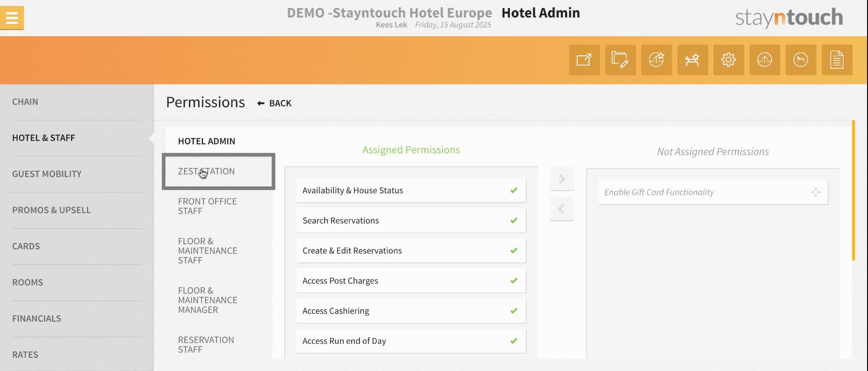
Task: Click the orange vertical scrollbar
Action: (854, 190)
